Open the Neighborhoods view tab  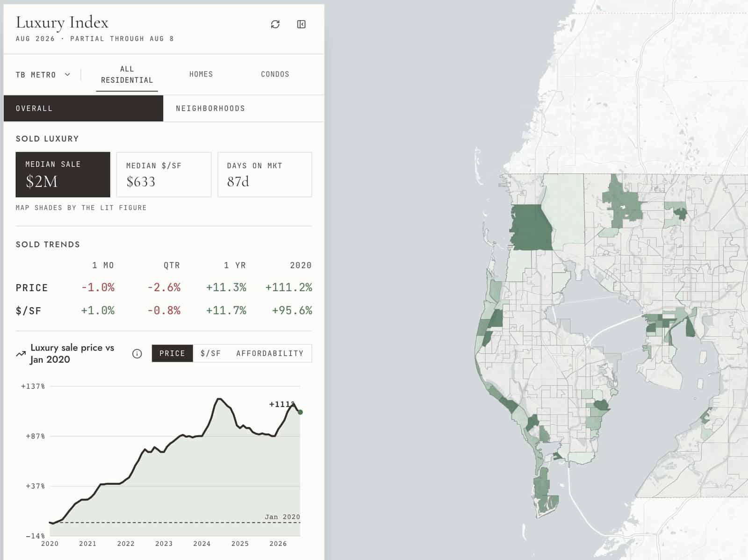click(x=244, y=108)
